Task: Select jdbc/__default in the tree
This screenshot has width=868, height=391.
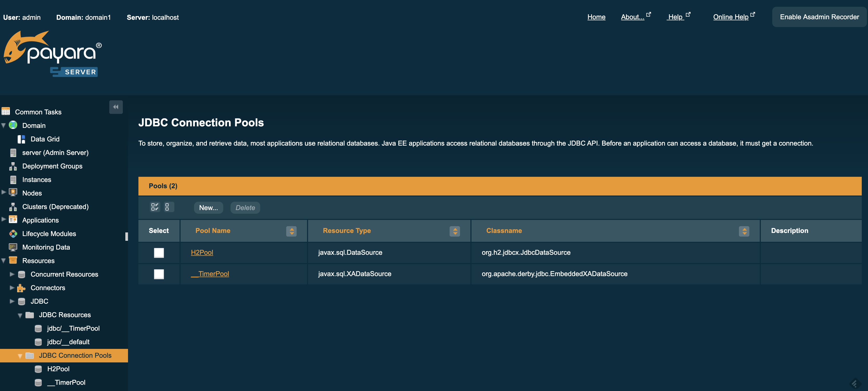Action: [68, 342]
